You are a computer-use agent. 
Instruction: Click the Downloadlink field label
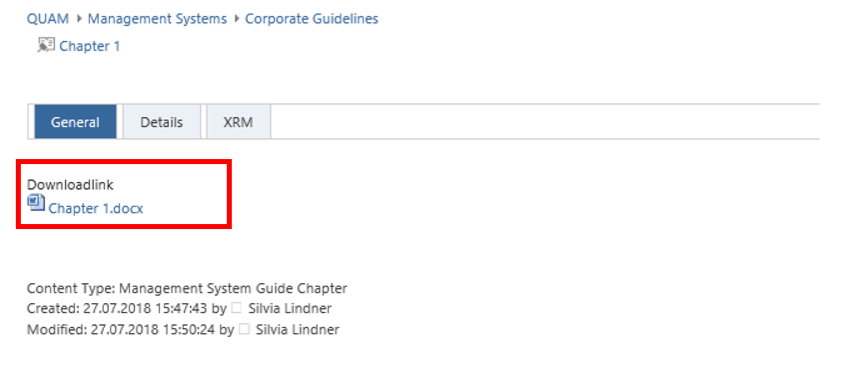click(70, 185)
